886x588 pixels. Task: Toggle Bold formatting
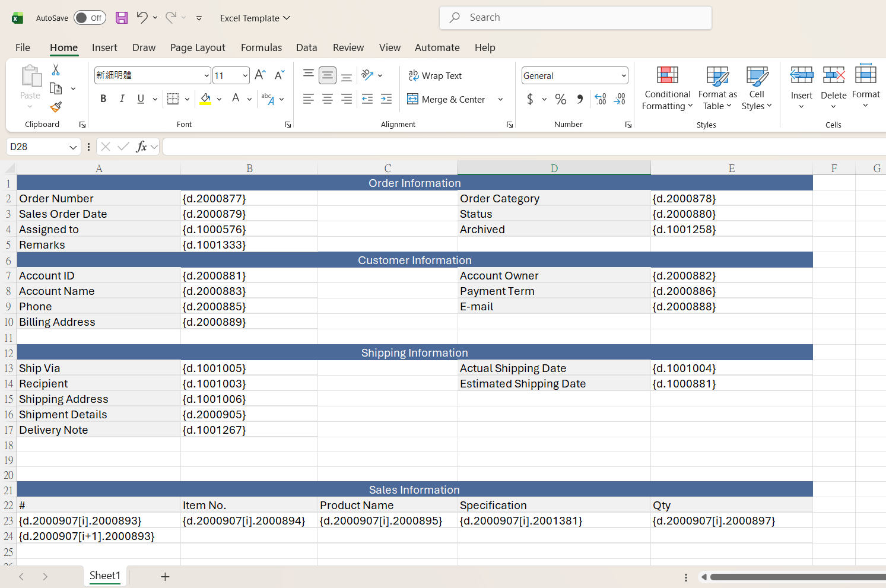pyautogui.click(x=103, y=99)
